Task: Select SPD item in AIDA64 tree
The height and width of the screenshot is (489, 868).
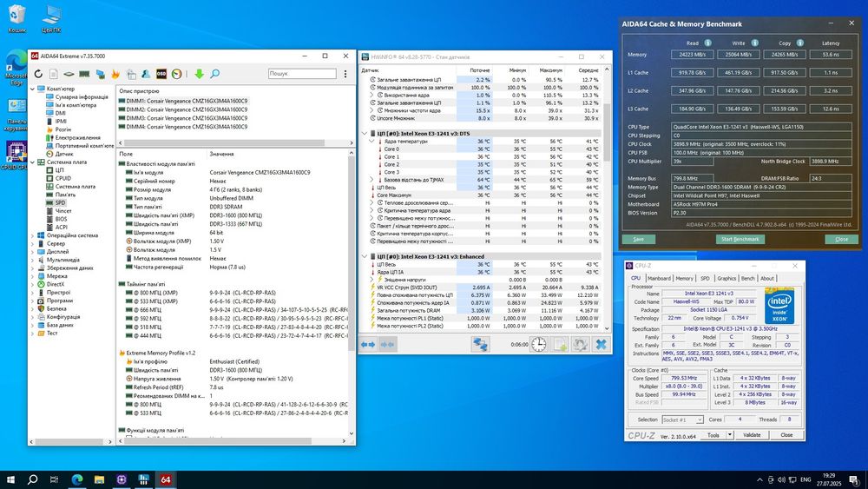Action: tap(61, 202)
